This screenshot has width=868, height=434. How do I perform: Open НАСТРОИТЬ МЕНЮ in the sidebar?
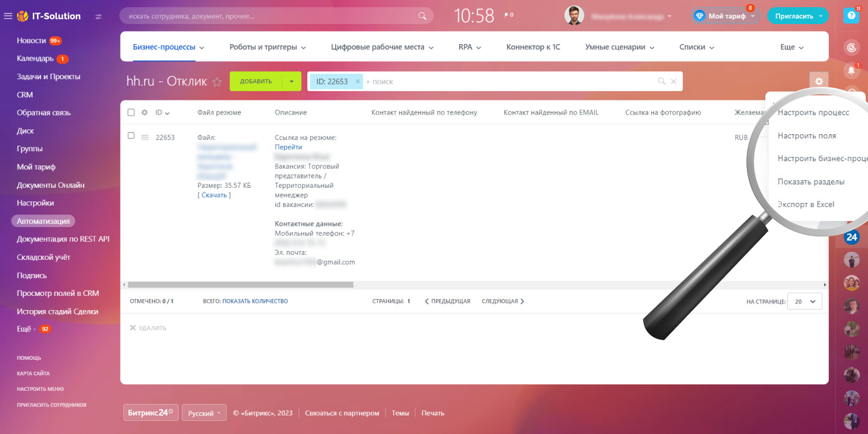(x=40, y=389)
